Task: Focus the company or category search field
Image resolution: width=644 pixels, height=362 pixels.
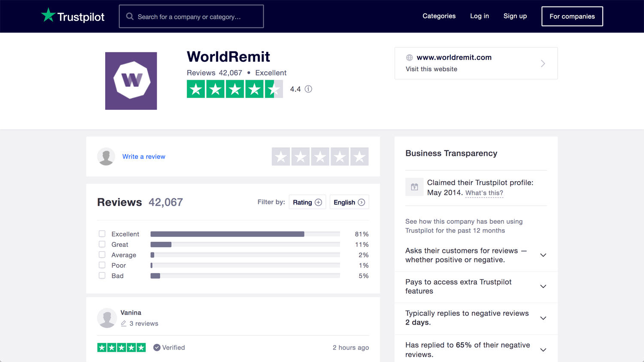Action: click(x=191, y=16)
